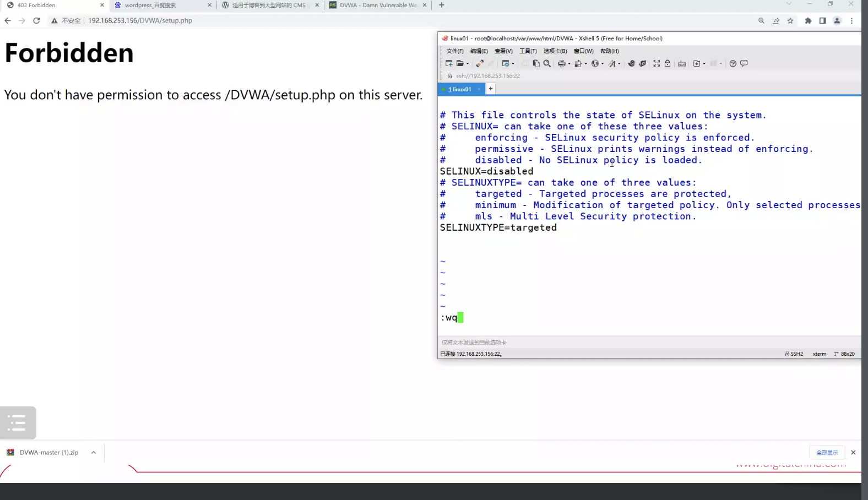
Task: Open a new Chrome tab
Action: pyautogui.click(x=442, y=6)
